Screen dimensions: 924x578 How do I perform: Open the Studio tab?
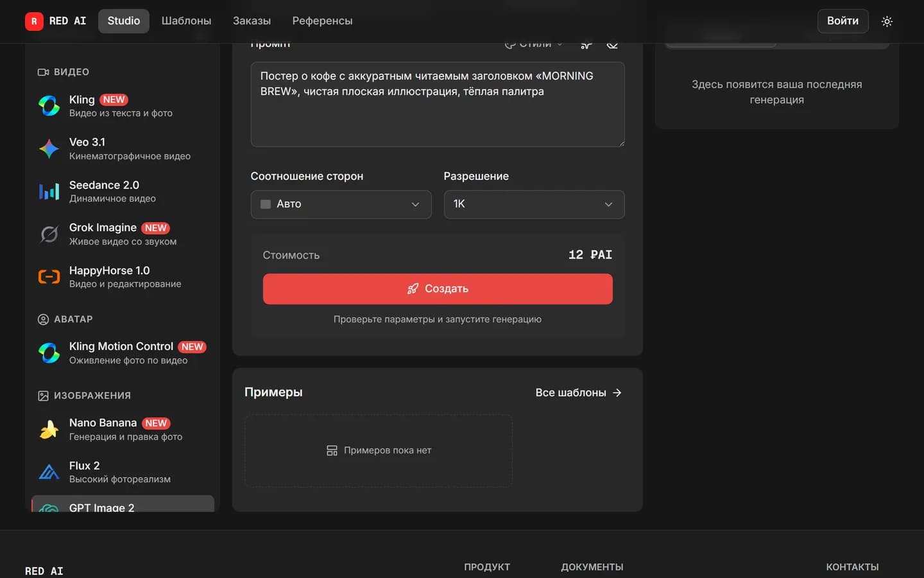click(124, 21)
